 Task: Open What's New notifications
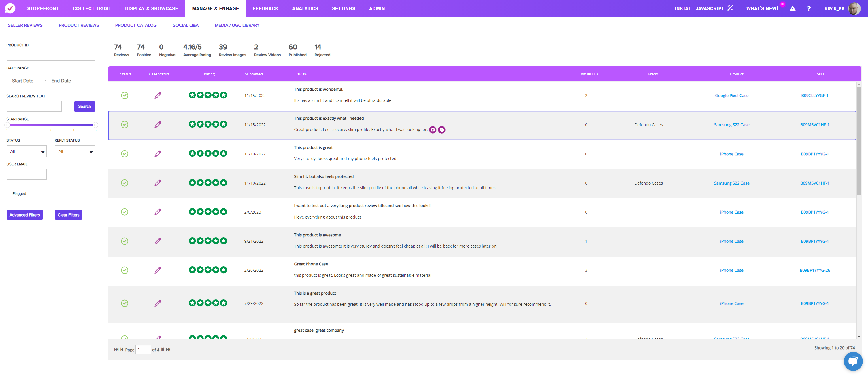coord(762,8)
